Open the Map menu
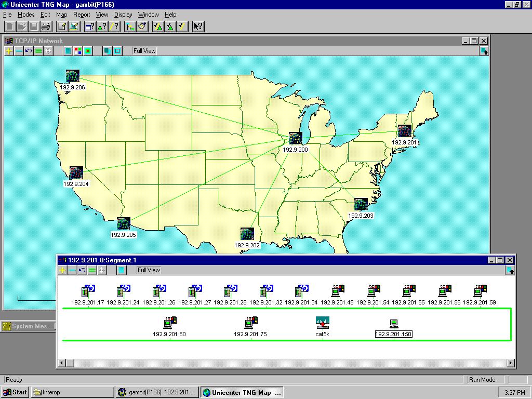Image resolution: width=532 pixels, height=399 pixels. coord(61,15)
